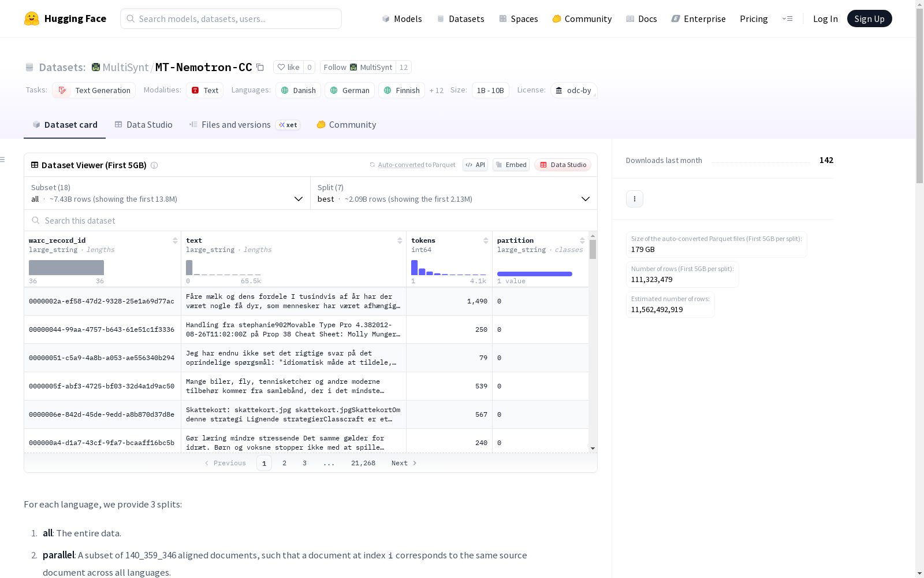Viewport: 924px width, 578px height.
Task: Open the MultiSynt organization link
Action: pos(125,67)
